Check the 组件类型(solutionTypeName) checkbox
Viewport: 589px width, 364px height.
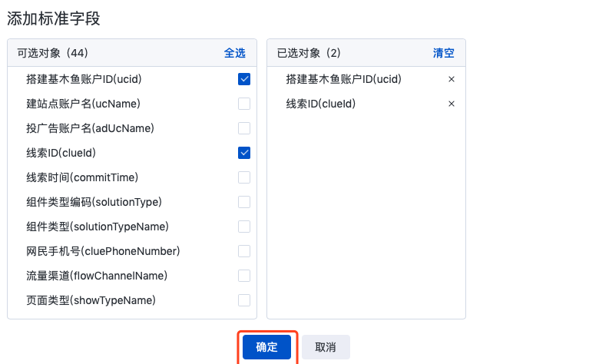(244, 227)
